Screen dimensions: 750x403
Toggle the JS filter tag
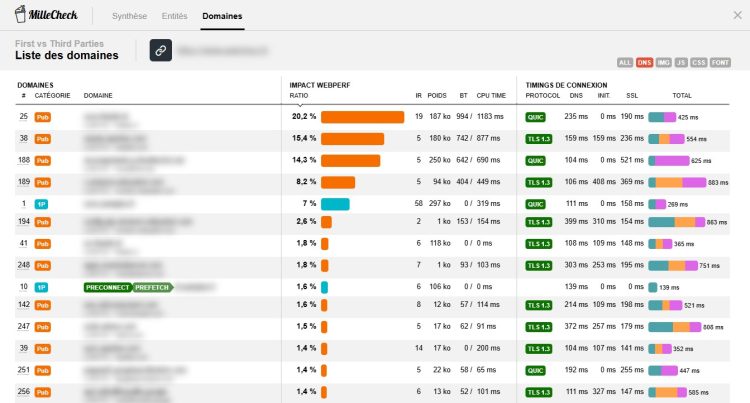[681, 63]
